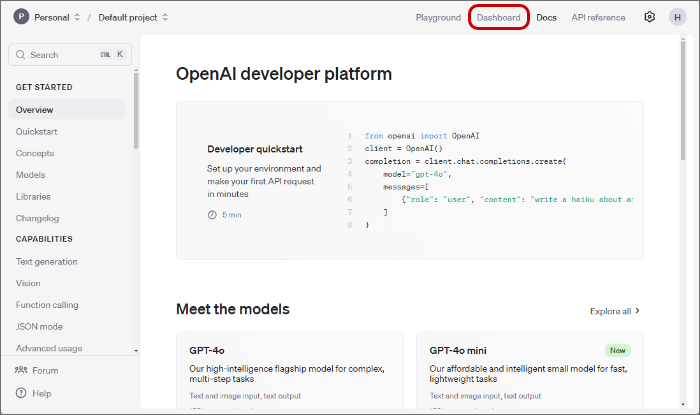Click the 'client = OpenAI()' code line
Image resolution: width=700 pixels, height=415 pixels.
[x=404, y=149]
